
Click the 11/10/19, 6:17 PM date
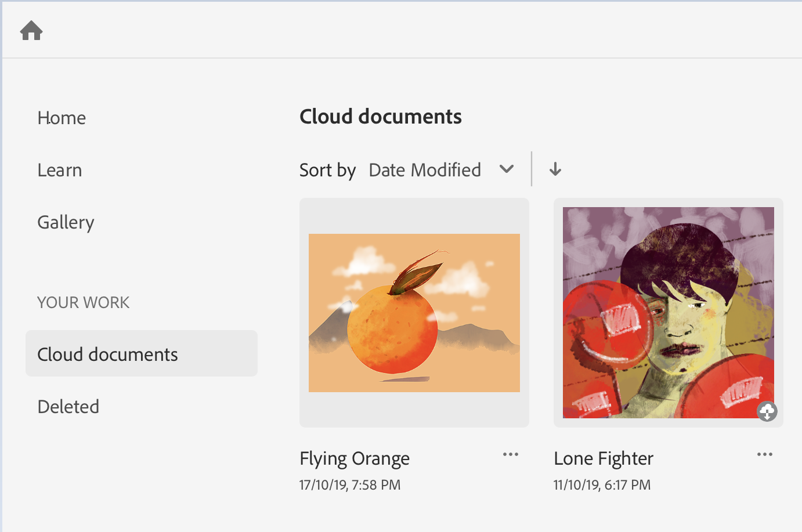tap(602, 485)
